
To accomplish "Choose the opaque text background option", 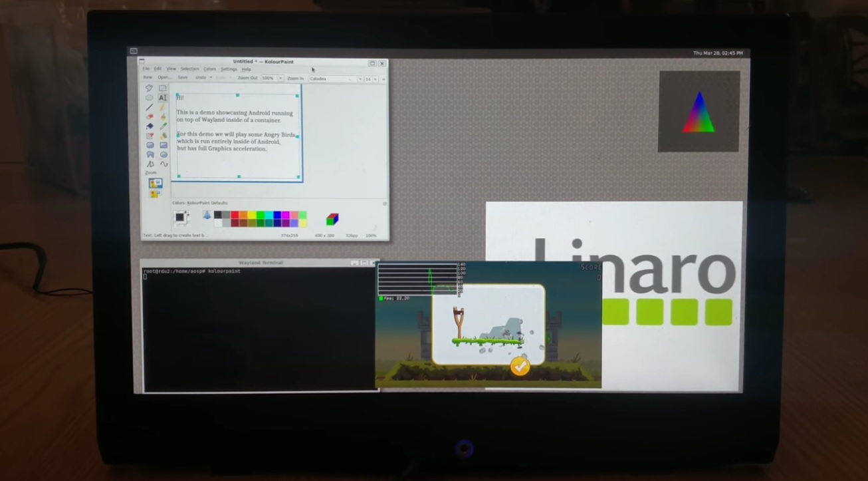I will pos(156,183).
